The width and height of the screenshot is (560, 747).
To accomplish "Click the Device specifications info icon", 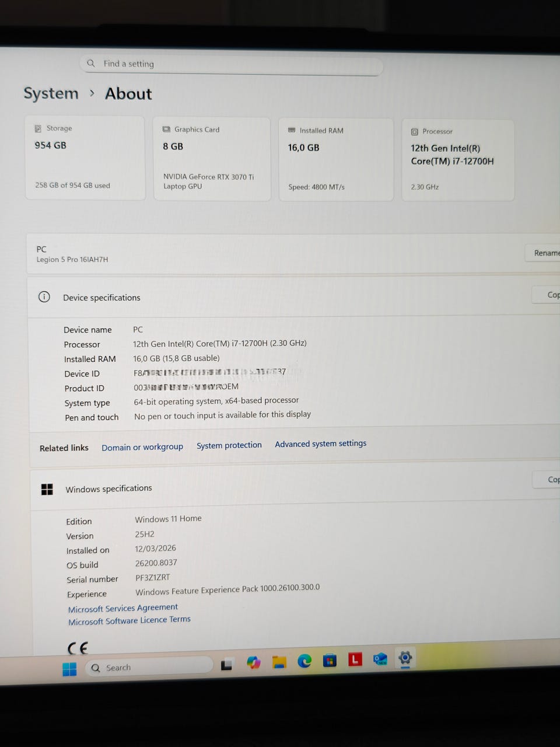I will (44, 296).
